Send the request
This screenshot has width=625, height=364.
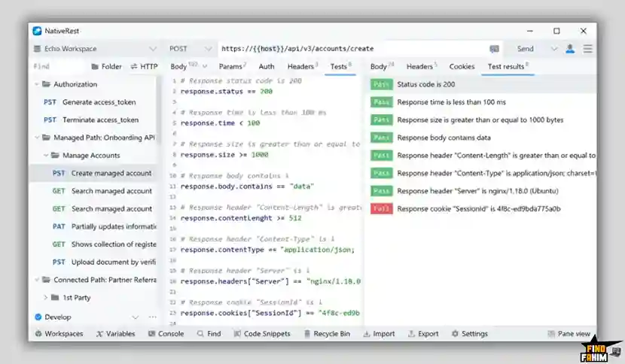(x=525, y=49)
